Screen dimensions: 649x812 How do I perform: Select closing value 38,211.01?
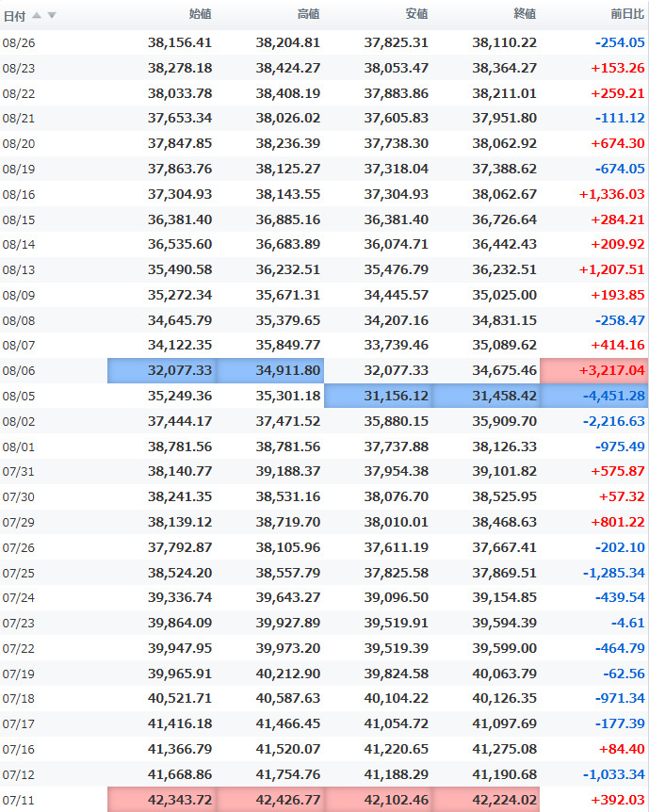(x=505, y=93)
